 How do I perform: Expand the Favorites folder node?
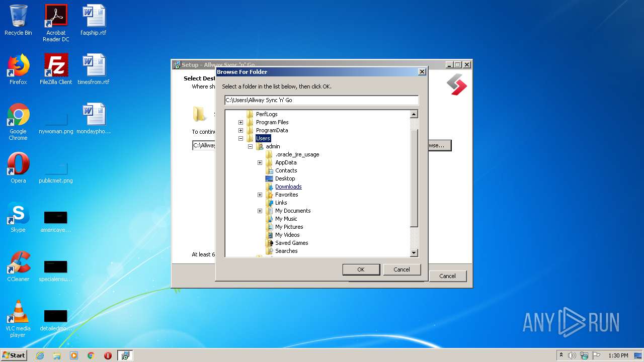point(260,195)
